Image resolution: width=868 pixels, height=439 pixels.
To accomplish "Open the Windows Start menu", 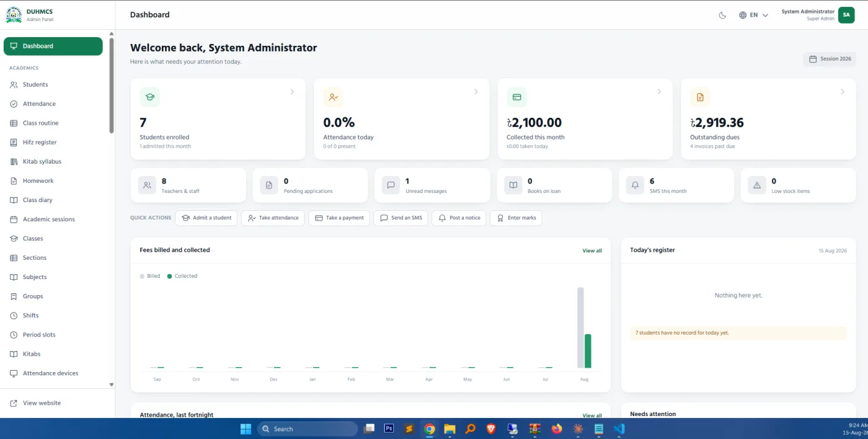I will (246, 428).
